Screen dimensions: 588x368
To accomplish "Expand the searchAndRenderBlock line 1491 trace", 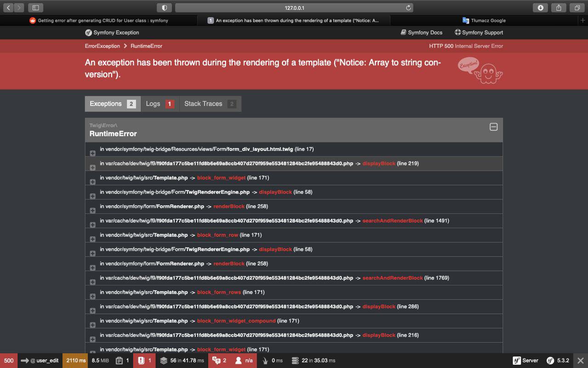I will [92, 224].
